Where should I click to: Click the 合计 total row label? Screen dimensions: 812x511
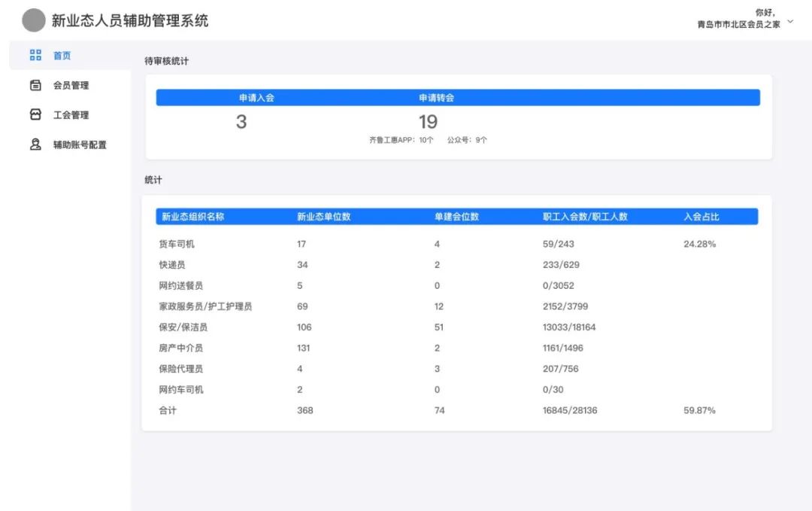click(168, 411)
